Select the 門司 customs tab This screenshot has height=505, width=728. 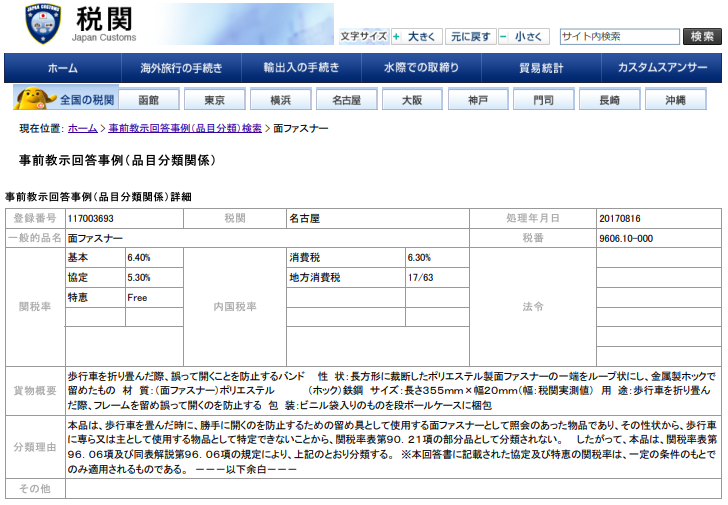544,100
